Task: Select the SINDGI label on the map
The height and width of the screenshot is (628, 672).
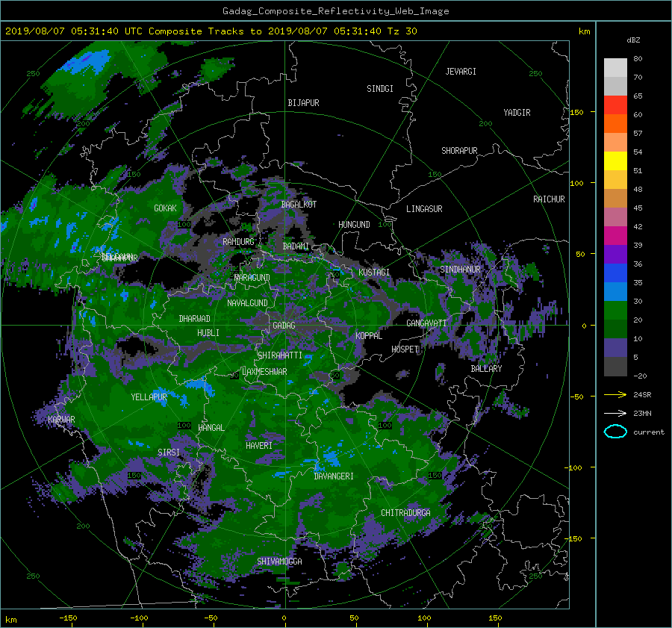Action: [x=380, y=89]
